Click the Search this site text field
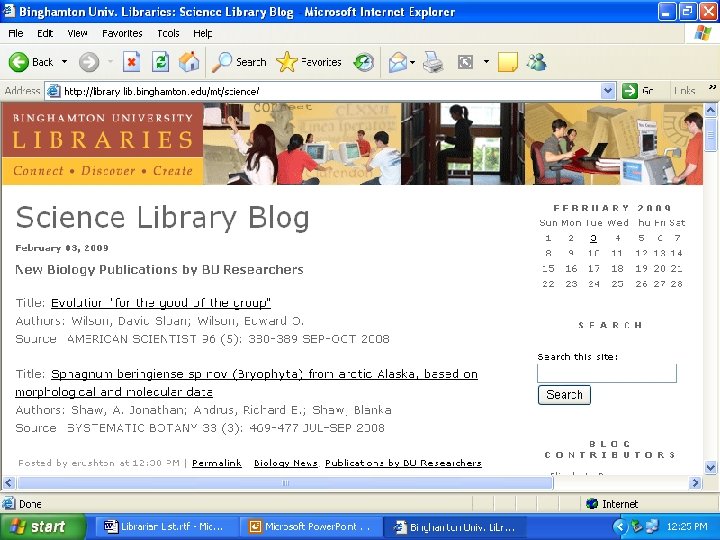The image size is (720, 540). coord(607,373)
